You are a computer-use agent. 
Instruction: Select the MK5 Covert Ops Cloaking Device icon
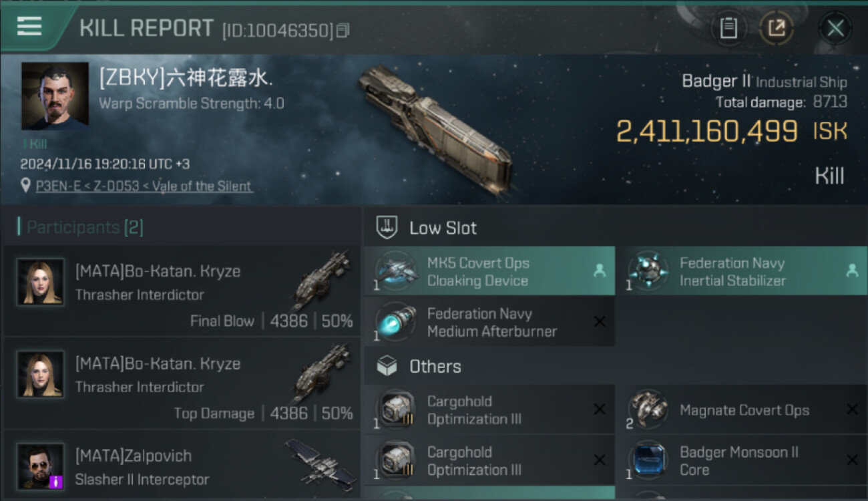pyautogui.click(x=395, y=271)
